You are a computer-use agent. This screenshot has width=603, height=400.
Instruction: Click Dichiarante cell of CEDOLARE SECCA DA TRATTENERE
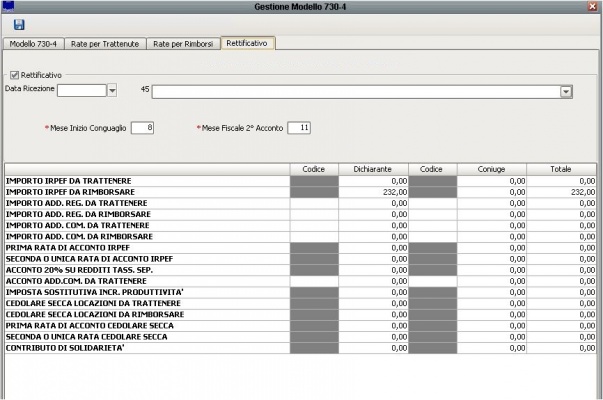click(373, 303)
